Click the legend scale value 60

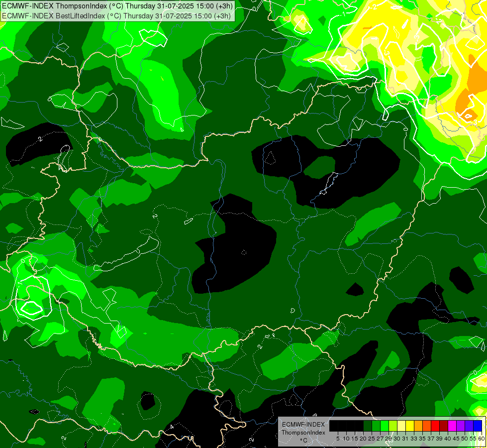(482, 439)
